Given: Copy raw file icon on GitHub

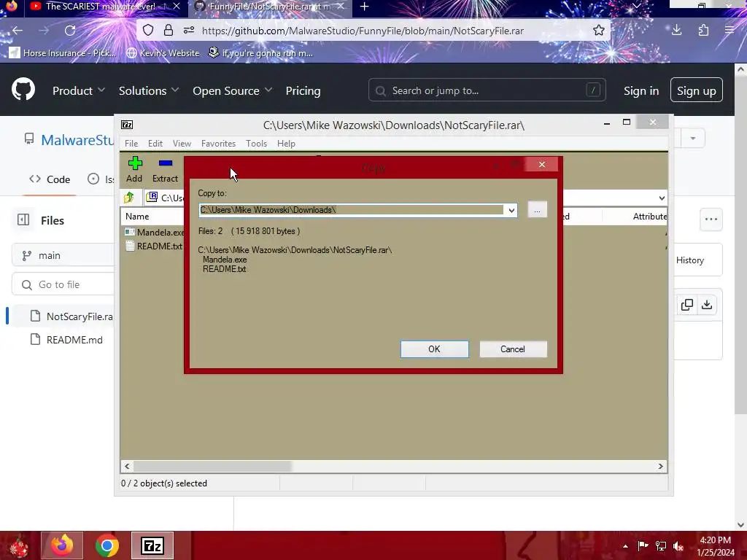Looking at the screenshot, I should [x=687, y=305].
